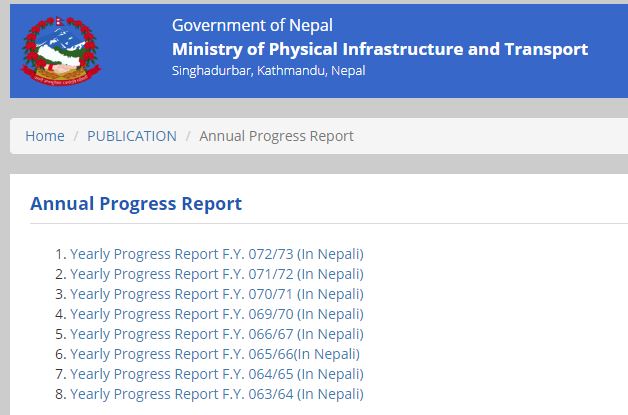Open Yearly Progress Report F.Y. 065/66
Image resolution: width=628 pixels, height=415 pixels.
[215, 354]
